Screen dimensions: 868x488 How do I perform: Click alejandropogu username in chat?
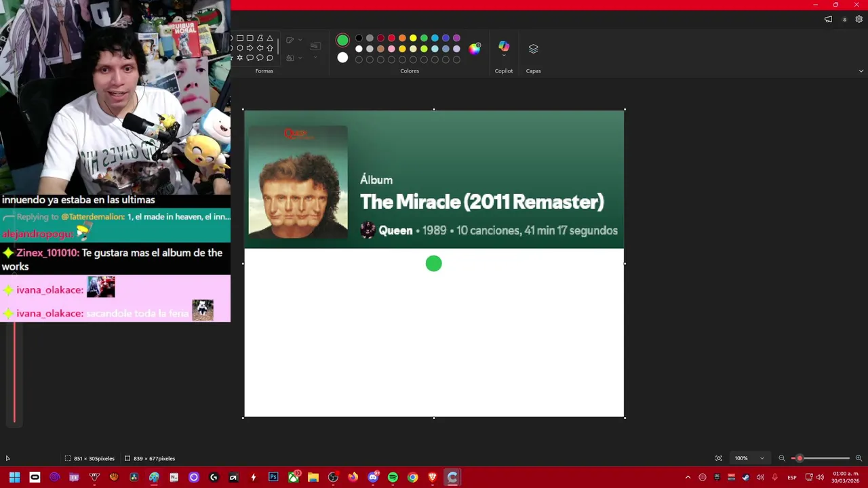click(x=37, y=234)
